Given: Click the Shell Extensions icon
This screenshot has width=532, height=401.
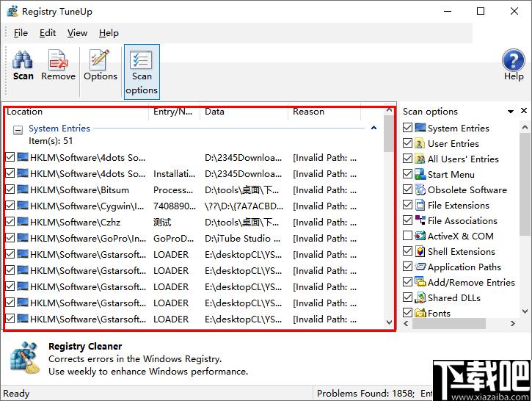Looking at the screenshot, I should (x=420, y=251).
